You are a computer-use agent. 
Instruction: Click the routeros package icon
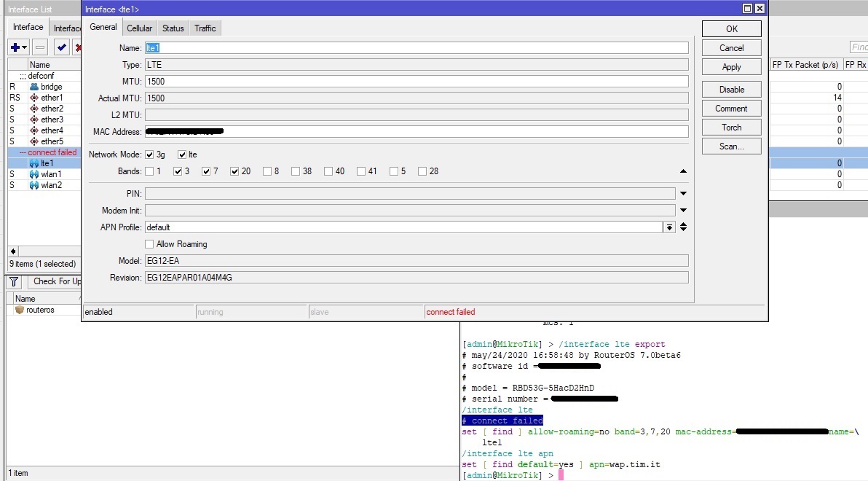[20, 310]
